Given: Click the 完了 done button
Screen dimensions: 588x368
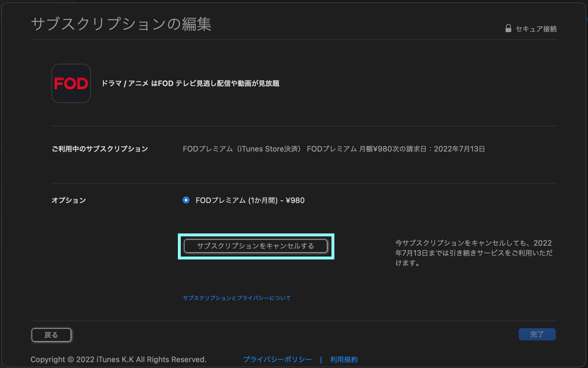Looking at the screenshot, I should (537, 334).
